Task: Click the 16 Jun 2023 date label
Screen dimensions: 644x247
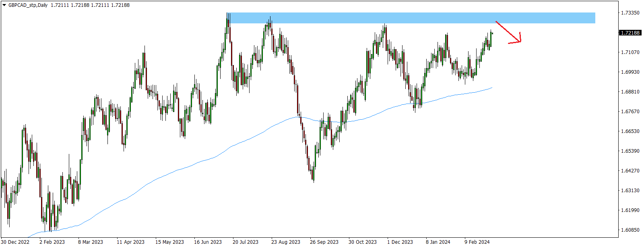Action: click(208, 242)
